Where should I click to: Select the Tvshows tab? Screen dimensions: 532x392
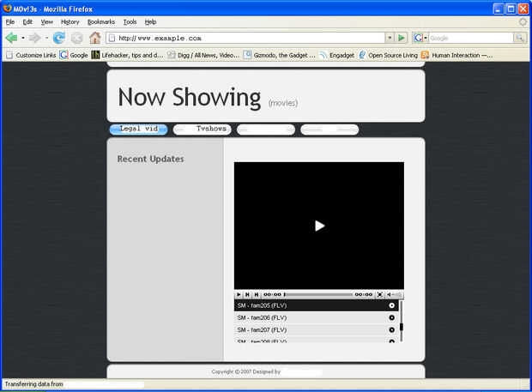(x=203, y=130)
